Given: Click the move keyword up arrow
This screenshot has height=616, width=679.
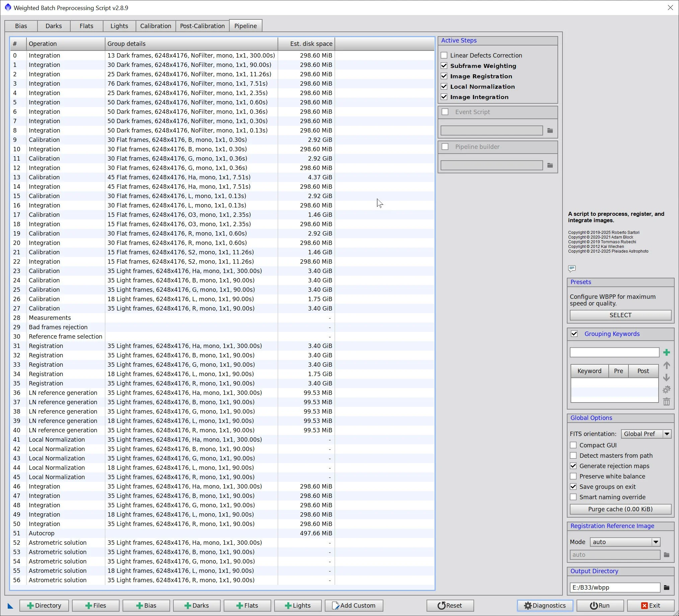Looking at the screenshot, I should [x=666, y=365].
